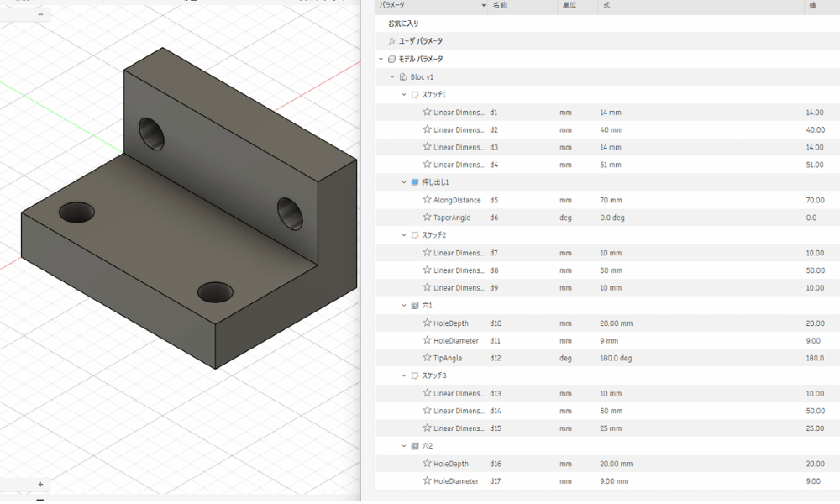This screenshot has height=504, width=840.
Task: Click the 穴1 hole feature icon
Action: [414, 306]
